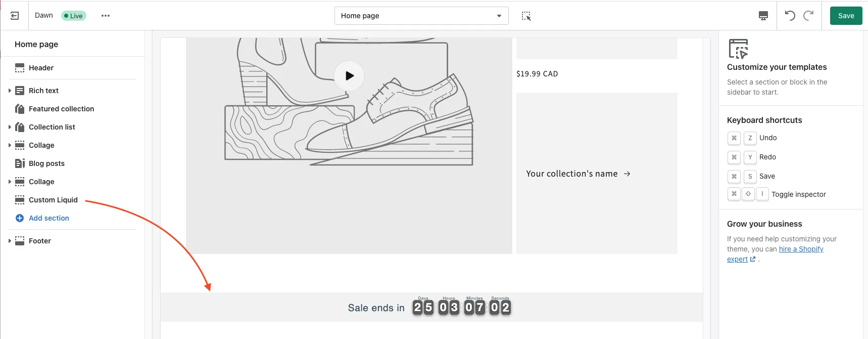Click the Redo arrow icon

tap(808, 16)
